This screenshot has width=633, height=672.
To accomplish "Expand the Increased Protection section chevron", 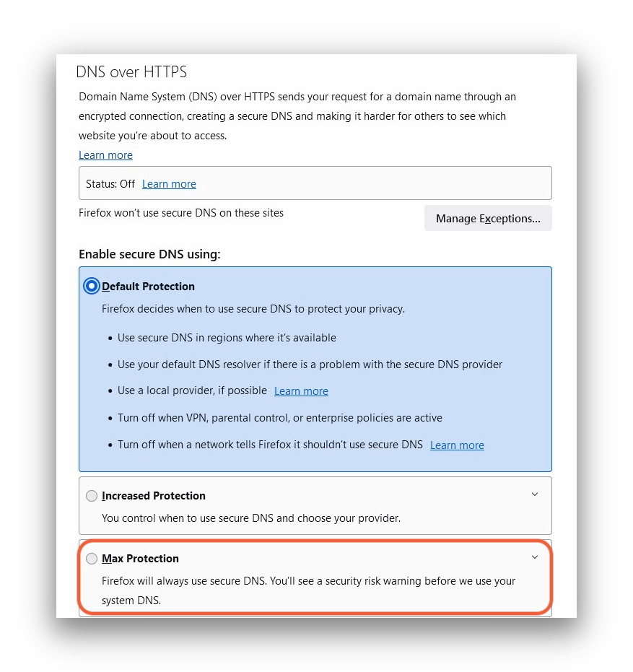I will (x=535, y=494).
